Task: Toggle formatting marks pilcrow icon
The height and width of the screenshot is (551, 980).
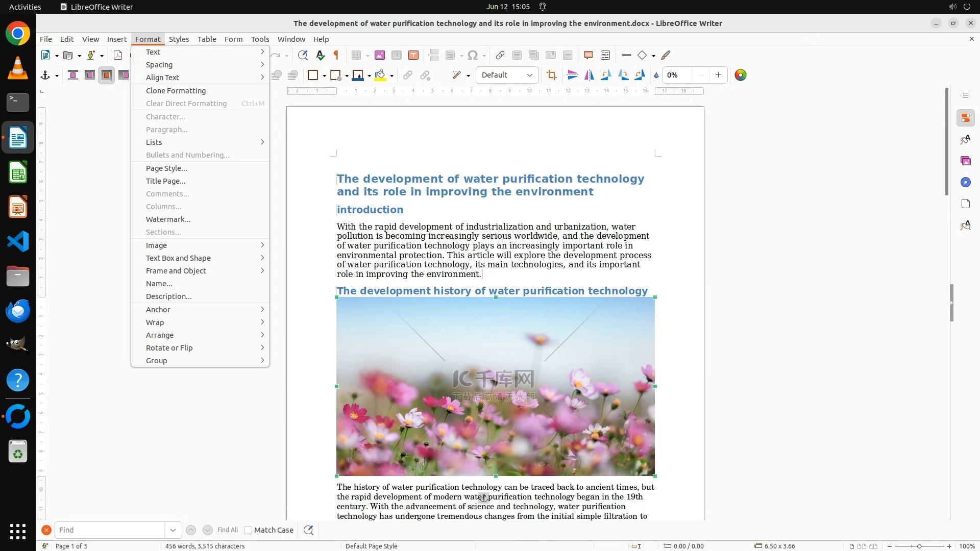Action: [336, 56]
